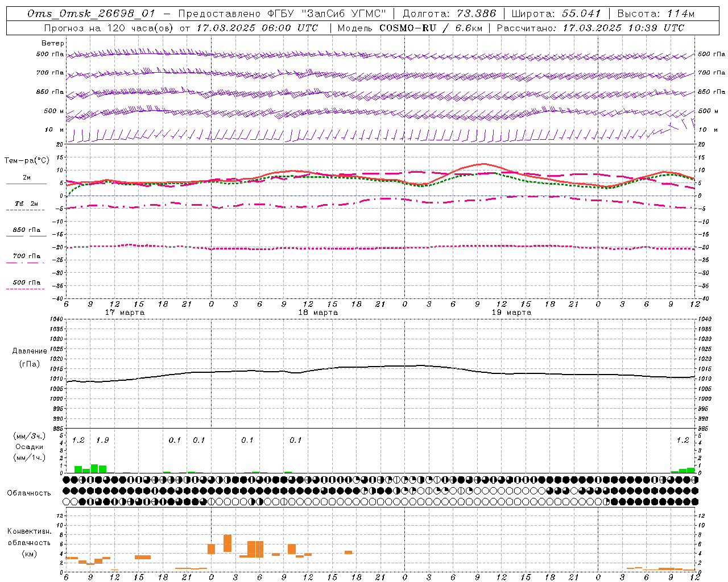Click the tallest green precipitation bar near 1.9
Image resolution: width=728 pixels, height=582 pixels.
coord(94,468)
